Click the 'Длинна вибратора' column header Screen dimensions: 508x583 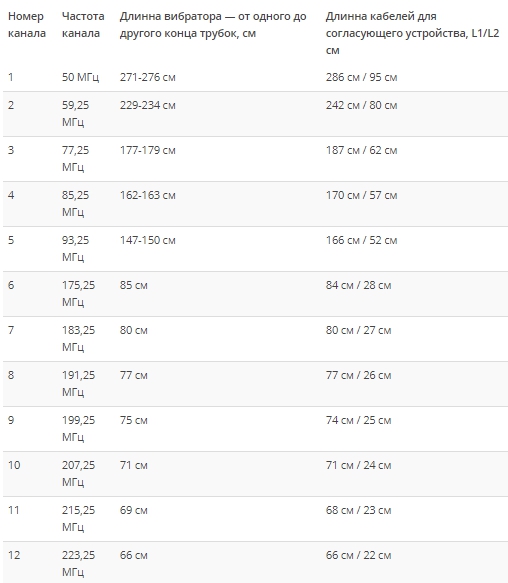pos(213,25)
